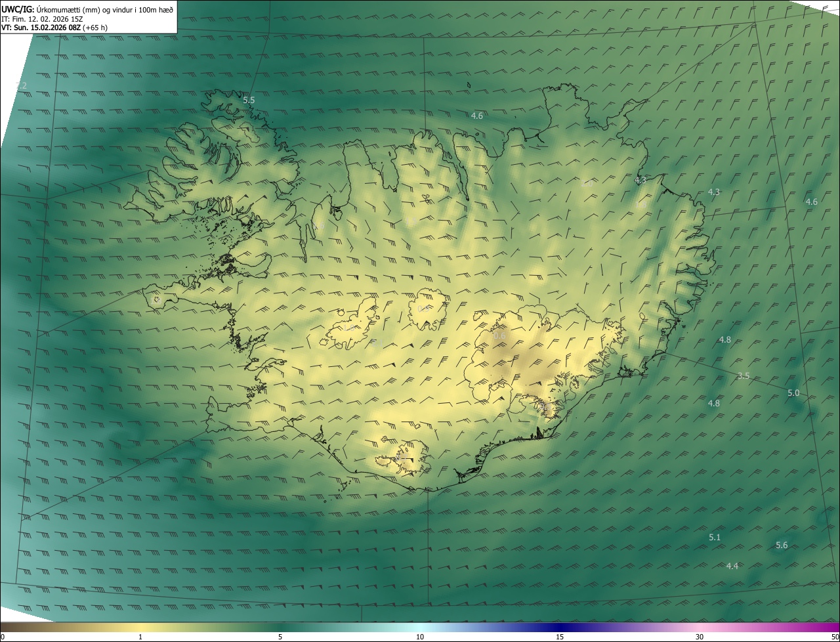Image resolution: width=840 pixels, height=642 pixels.
Task: Select the valid time 'VT: Sun. 15.02.2026 08Z (+65 h)'
Action: pos(54,28)
